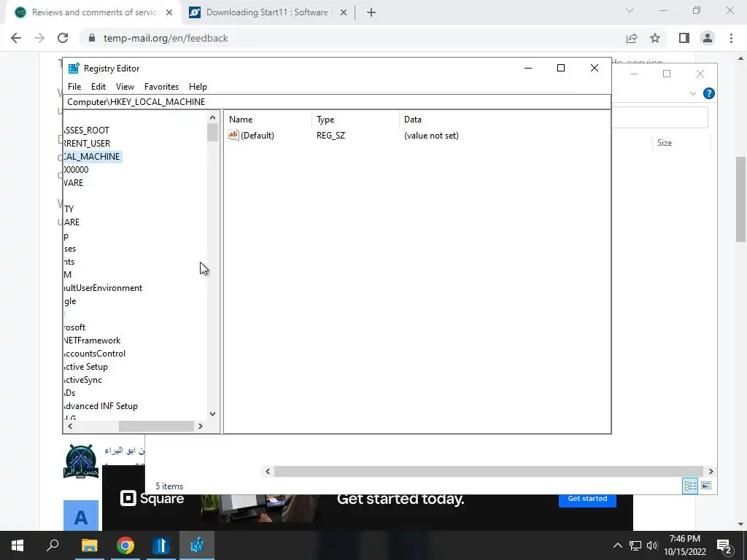
Task: Click the tree pane horizontal scrollbar thumb
Action: (156, 426)
